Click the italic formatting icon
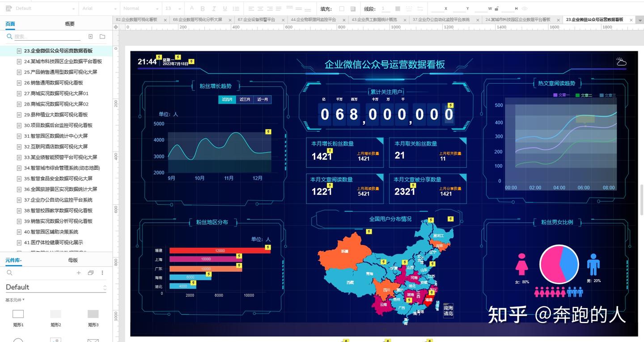 tap(214, 8)
